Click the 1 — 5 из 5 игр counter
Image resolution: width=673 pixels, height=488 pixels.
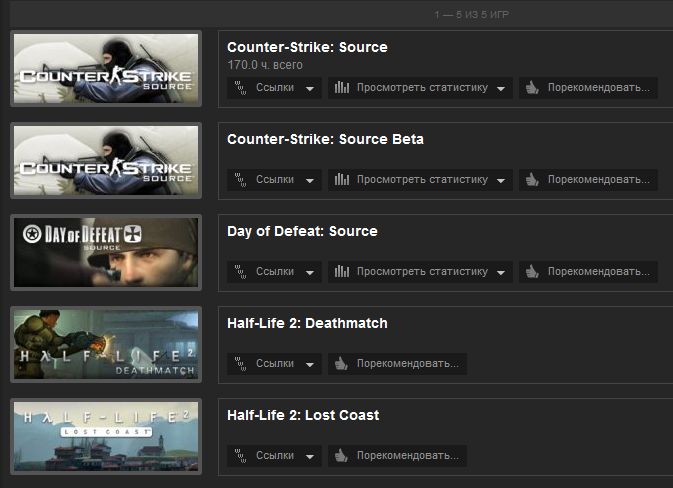(472, 15)
